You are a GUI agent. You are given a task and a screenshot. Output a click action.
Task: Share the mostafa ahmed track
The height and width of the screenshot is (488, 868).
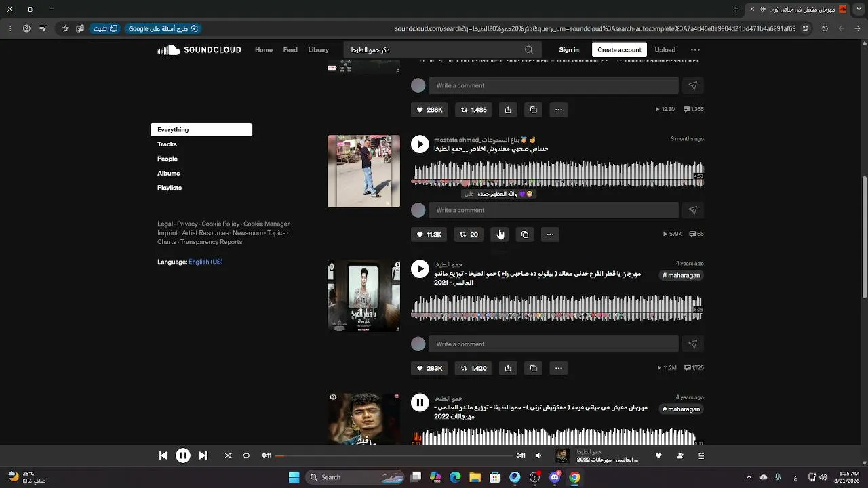[499, 235]
